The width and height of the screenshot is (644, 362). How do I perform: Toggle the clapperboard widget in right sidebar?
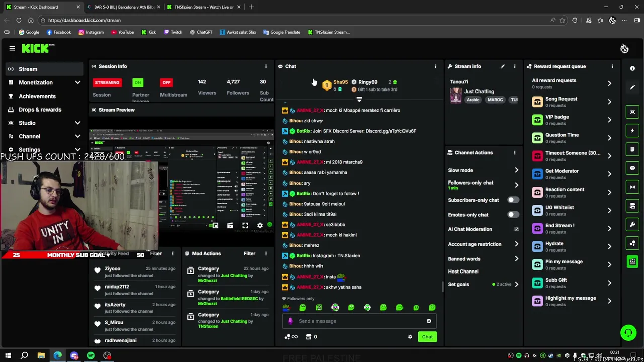[632, 261]
